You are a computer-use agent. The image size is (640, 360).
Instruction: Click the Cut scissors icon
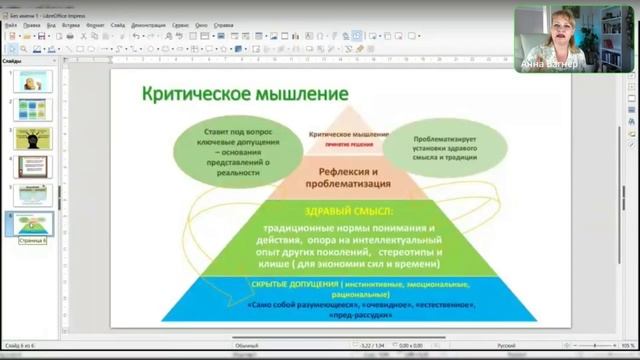[x=84, y=36]
